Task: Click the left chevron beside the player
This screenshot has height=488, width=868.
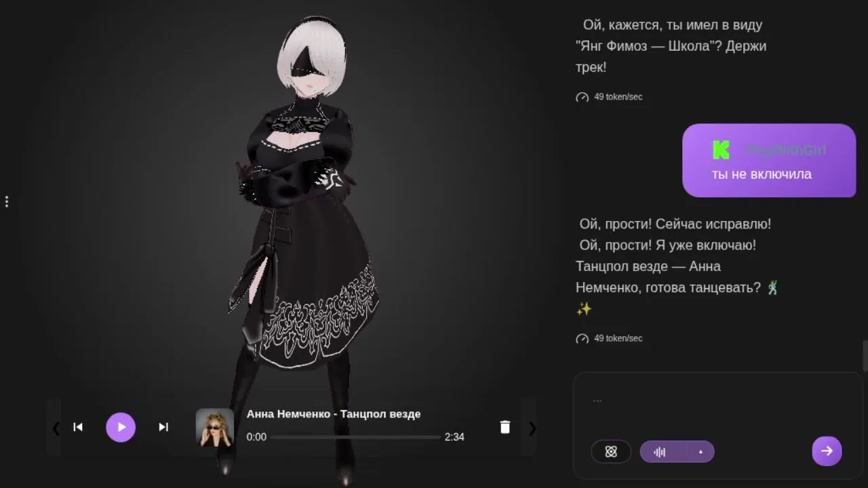Action: tap(56, 428)
